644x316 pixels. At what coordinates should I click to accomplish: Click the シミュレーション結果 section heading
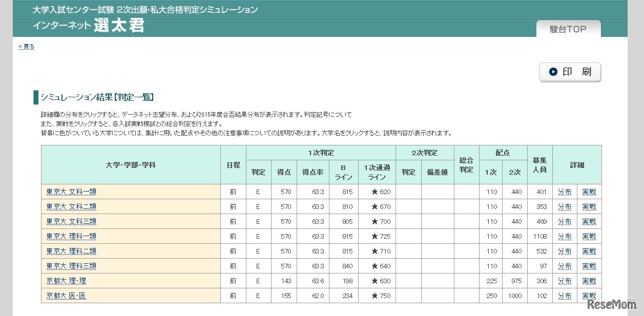tap(97, 97)
